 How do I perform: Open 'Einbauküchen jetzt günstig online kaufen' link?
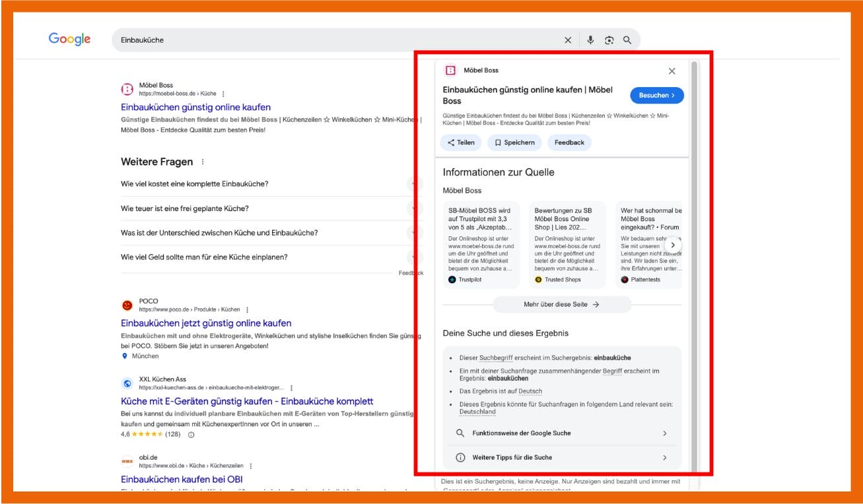206,323
